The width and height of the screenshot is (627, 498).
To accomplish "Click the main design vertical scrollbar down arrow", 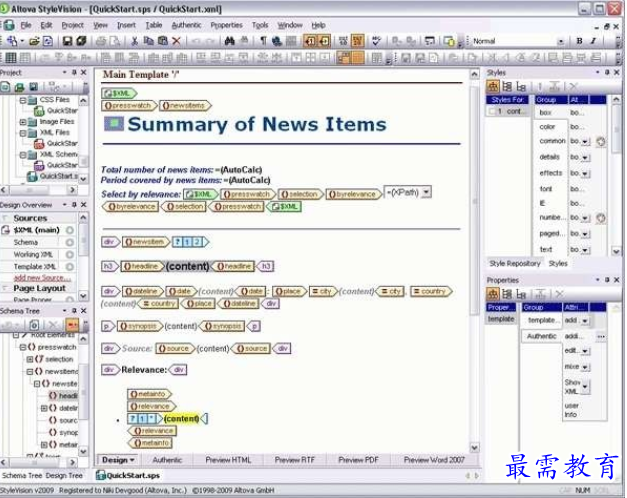I will pyautogui.click(x=474, y=448).
